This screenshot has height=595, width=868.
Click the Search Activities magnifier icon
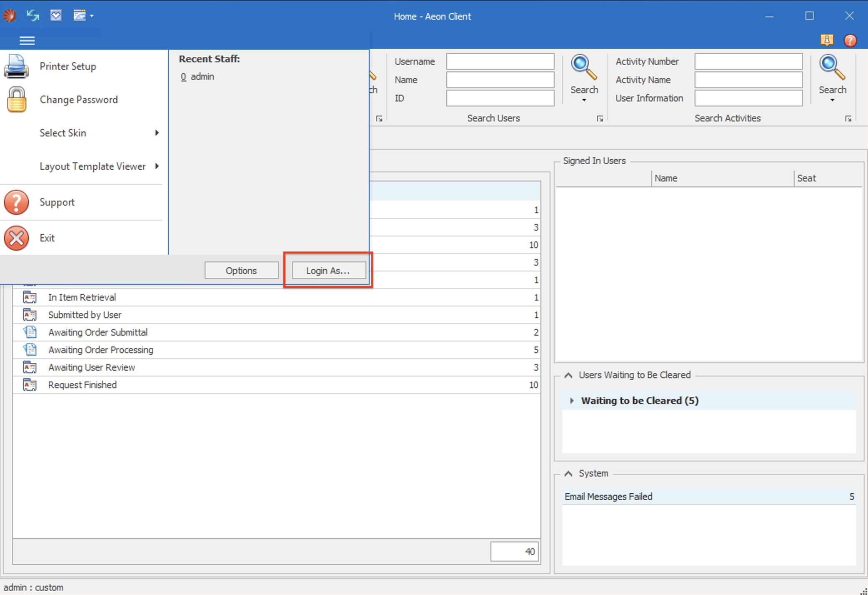pos(831,67)
